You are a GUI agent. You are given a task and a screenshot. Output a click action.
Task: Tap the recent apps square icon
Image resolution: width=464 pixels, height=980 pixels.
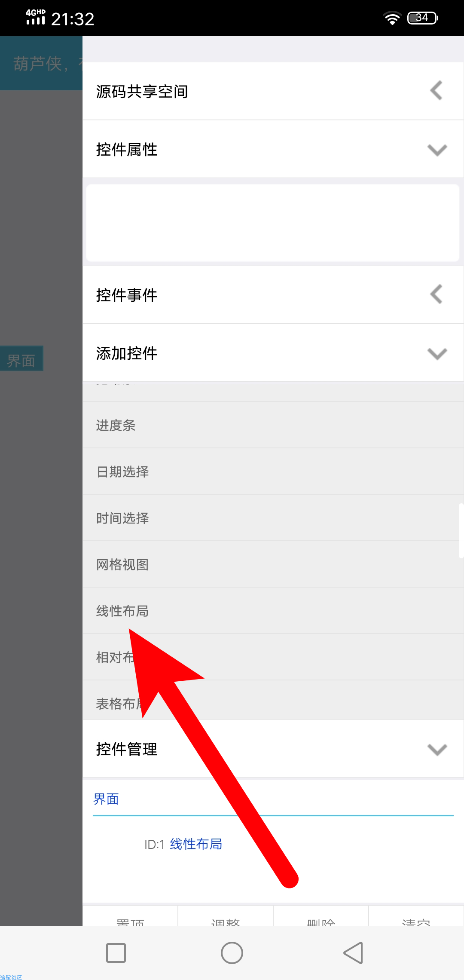click(x=116, y=953)
